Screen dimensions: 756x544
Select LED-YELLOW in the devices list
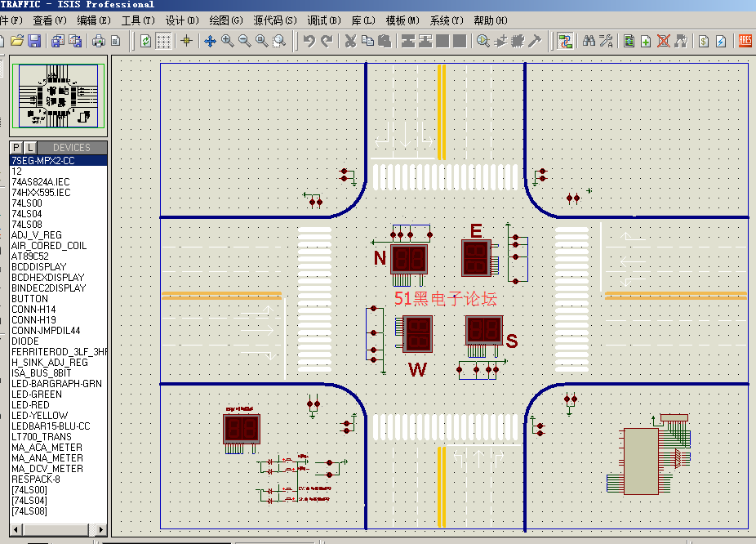pyautogui.click(x=58, y=415)
